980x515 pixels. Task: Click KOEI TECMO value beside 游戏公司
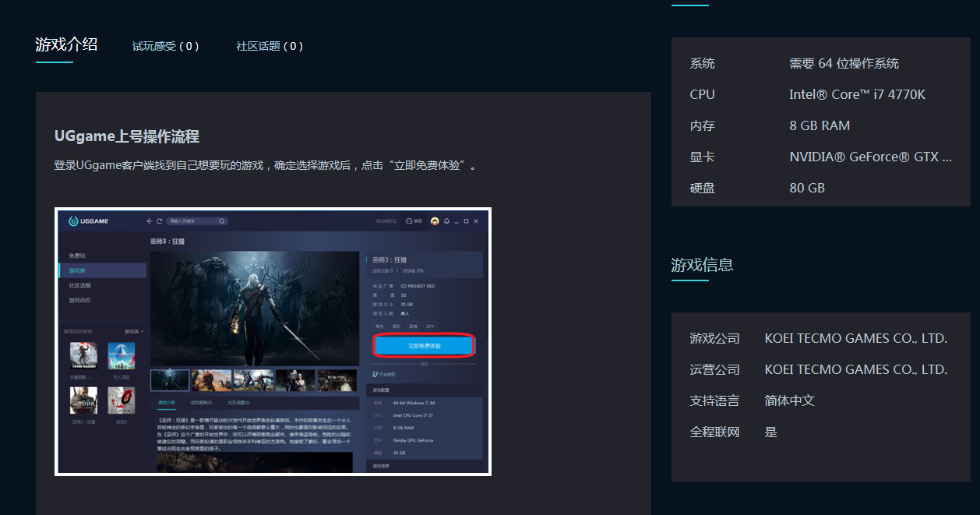point(856,338)
